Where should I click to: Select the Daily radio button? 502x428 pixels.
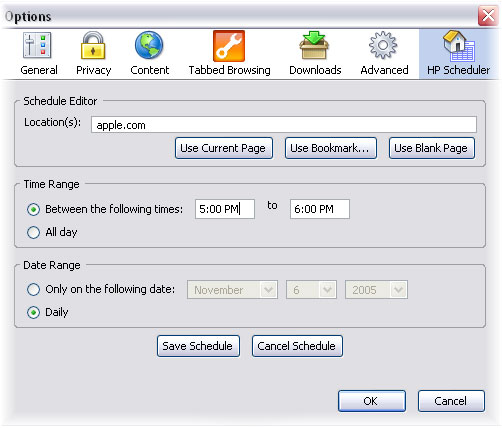click(33, 313)
